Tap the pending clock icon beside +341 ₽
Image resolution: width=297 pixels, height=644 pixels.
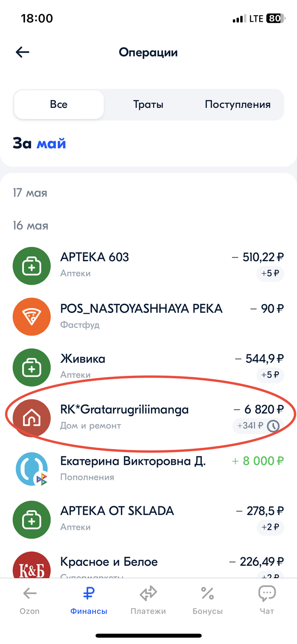274,426
